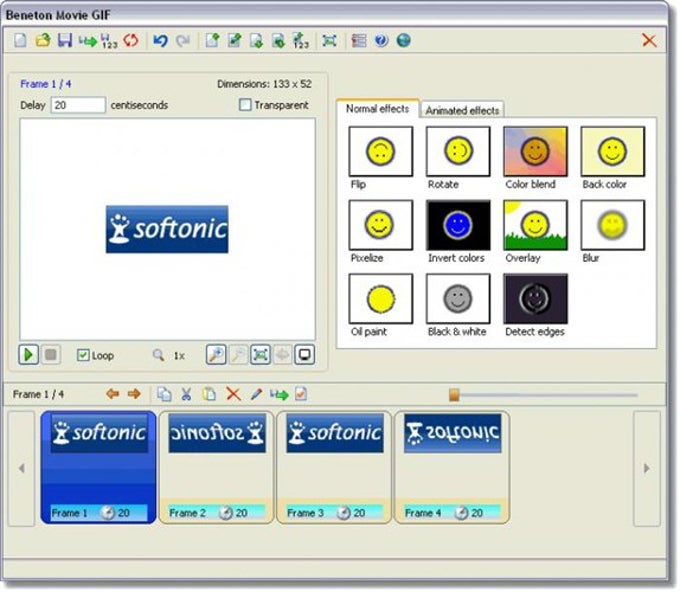Apply the Black & white effect
680x592 pixels.
tap(458, 299)
